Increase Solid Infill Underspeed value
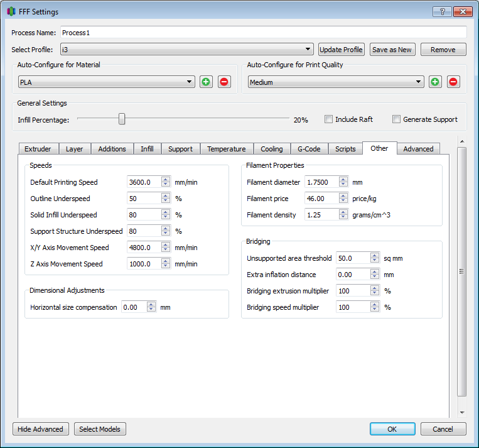Image resolution: width=479 pixels, height=448 pixels. pos(166,212)
